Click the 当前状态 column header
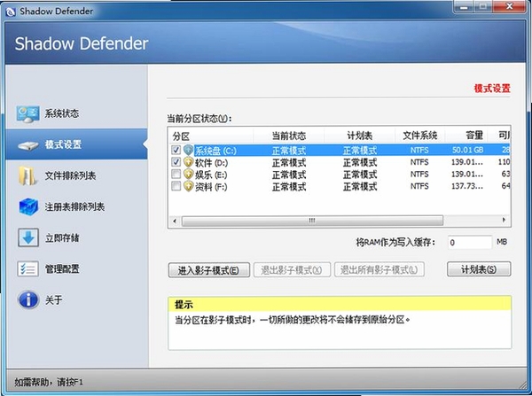The image size is (532, 396). 289,136
